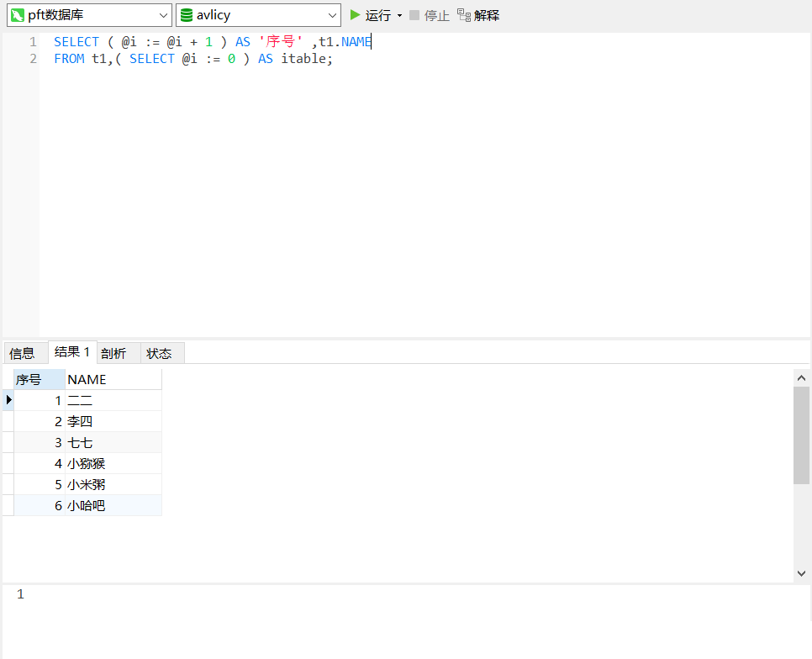
Task: Select the result cell containing 李四
Action: (x=80, y=421)
